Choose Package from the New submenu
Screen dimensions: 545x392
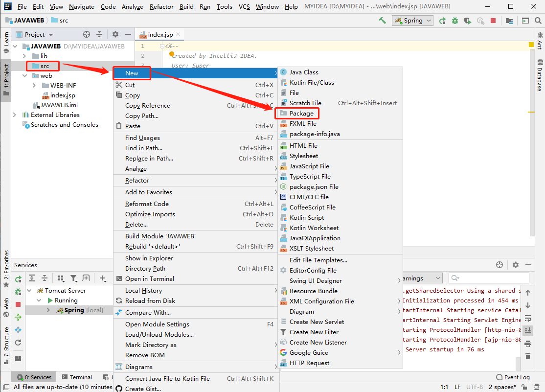301,114
